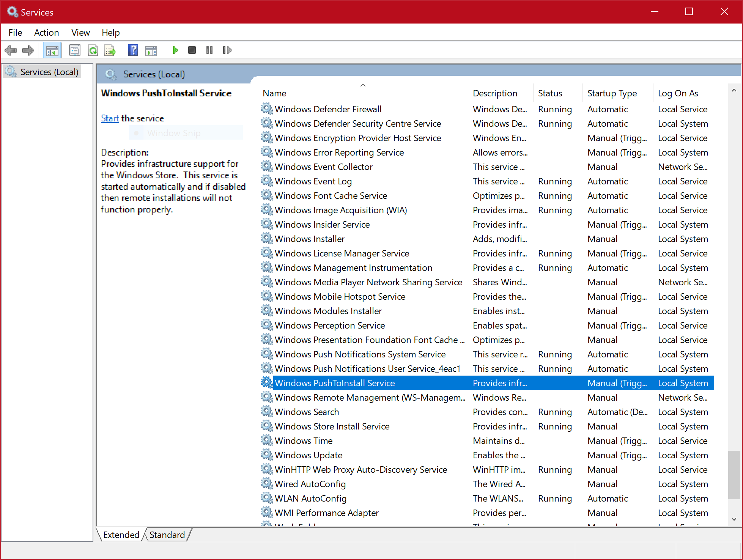This screenshot has width=743, height=560.
Task: Click the scrollbar down arrow in services list
Action: pyautogui.click(x=734, y=519)
